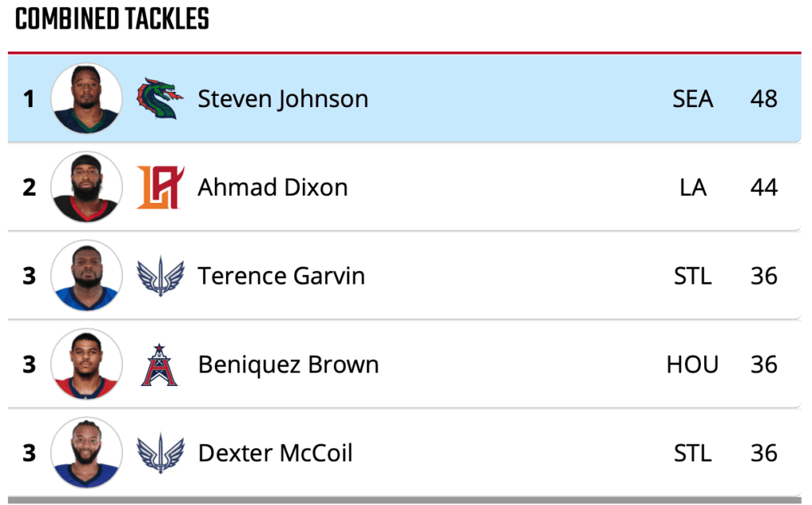
Task: Click the Combined Tackles heading
Action: coord(112,20)
